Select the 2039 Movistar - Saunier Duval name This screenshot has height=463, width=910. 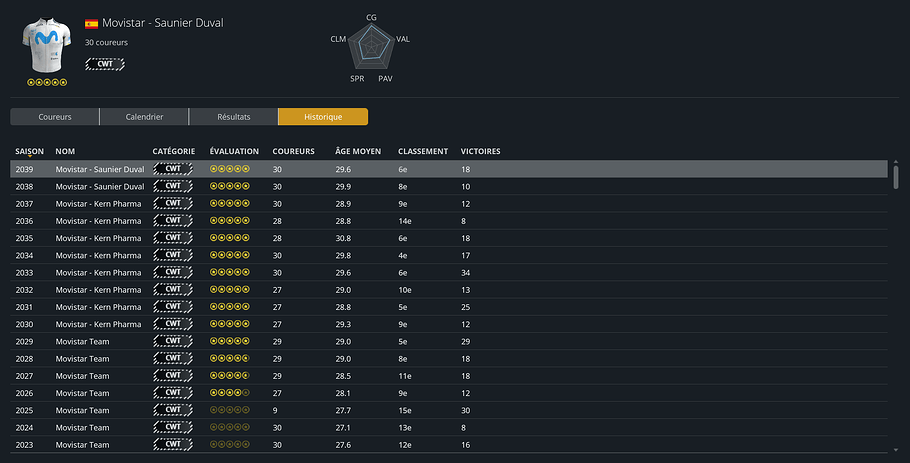pyautogui.click(x=100, y=169)
